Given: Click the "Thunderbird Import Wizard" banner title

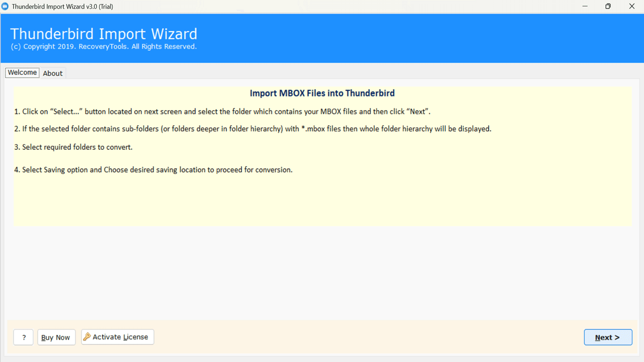Looking at the screenshot, I should click(x=104, y=34).
